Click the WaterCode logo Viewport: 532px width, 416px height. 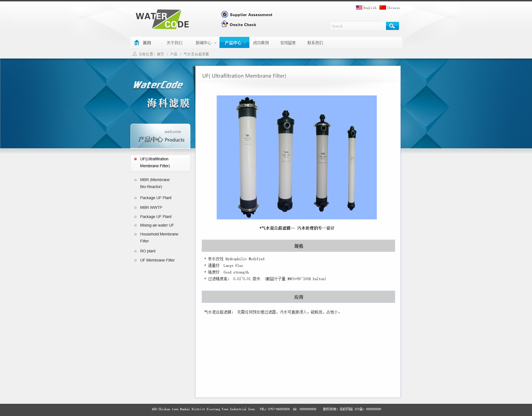[162, 19]
